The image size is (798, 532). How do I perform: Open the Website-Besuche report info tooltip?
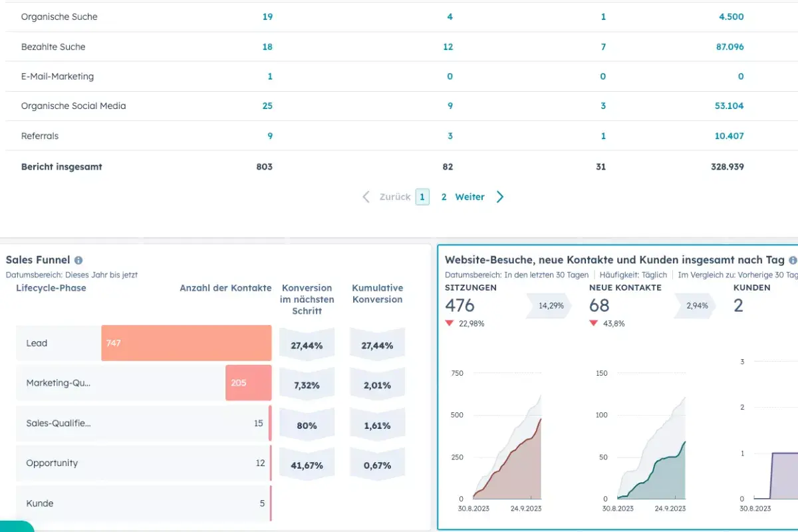[x=793, y=260]
